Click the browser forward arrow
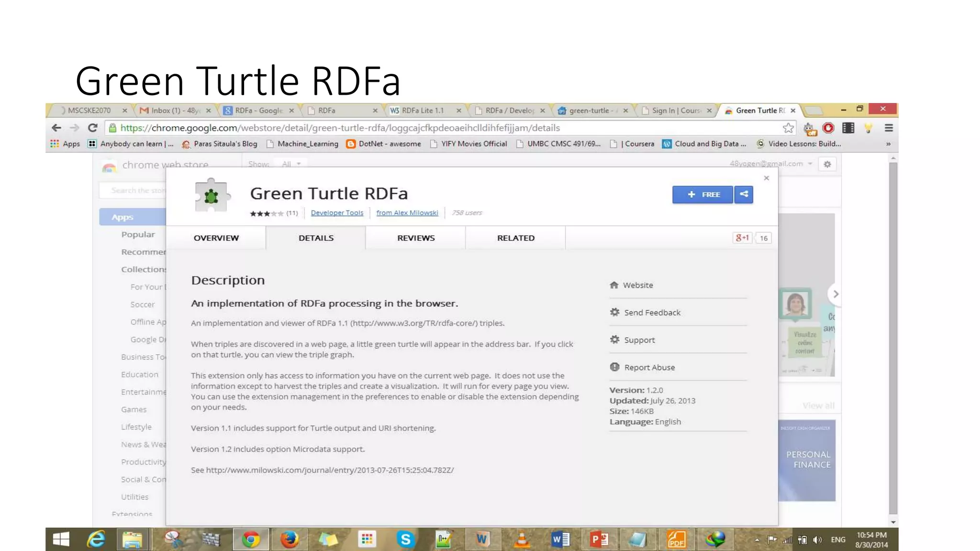980x551 pixels. point(74,128)
